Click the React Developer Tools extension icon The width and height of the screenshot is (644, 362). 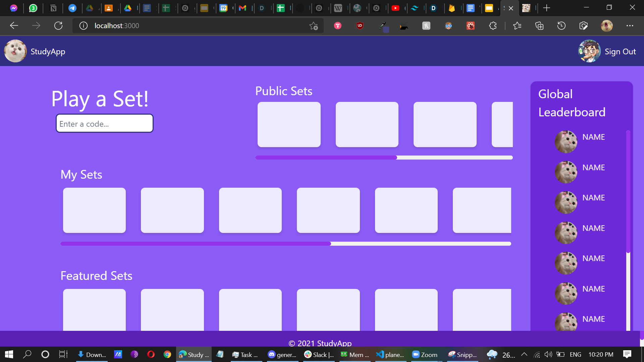point(471,26)
